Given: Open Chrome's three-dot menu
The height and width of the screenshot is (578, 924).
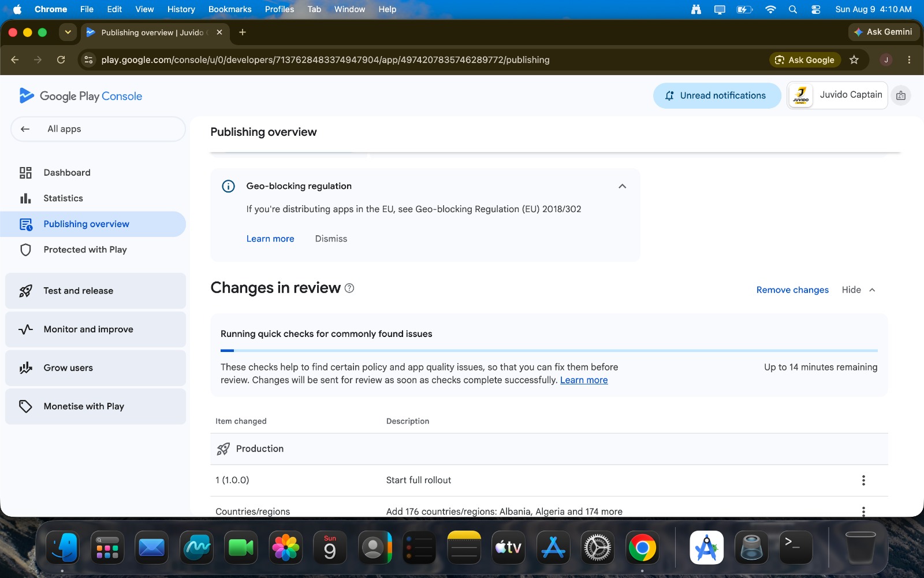Looking at the screenshot, I should pos(909,60).
